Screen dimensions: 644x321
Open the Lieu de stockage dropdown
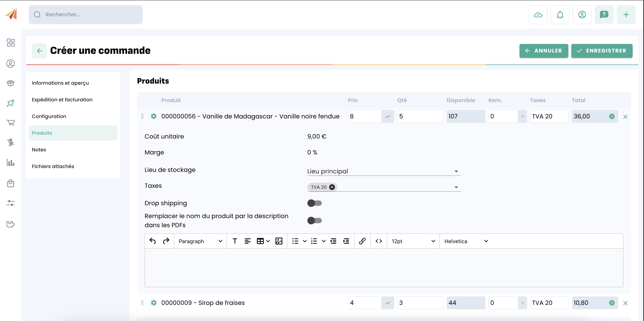coord(383,171)
